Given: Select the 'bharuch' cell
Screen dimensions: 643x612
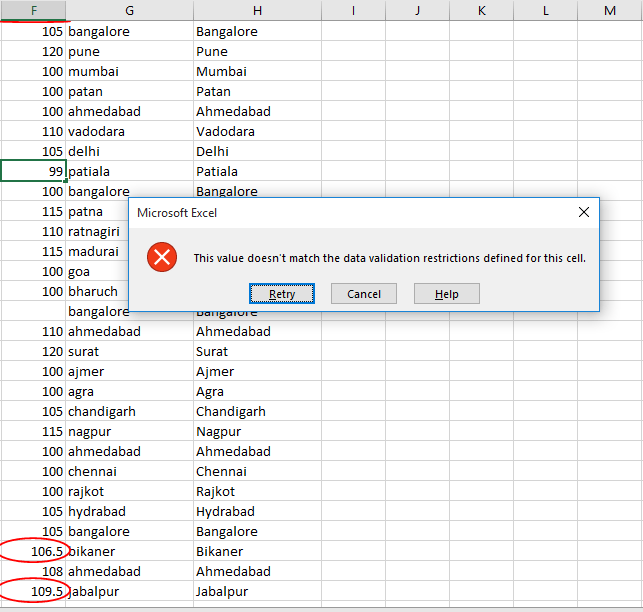Looking at the screenshot, I should (98, 291).
